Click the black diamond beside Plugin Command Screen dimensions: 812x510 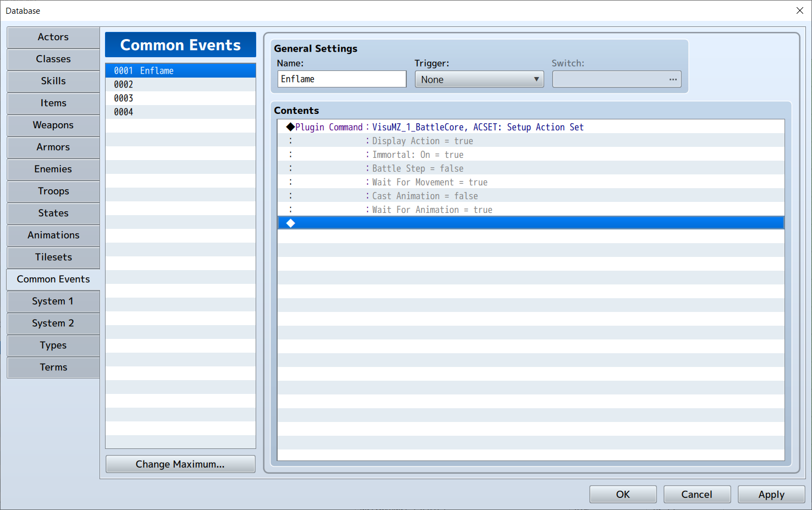pos(290,127)
